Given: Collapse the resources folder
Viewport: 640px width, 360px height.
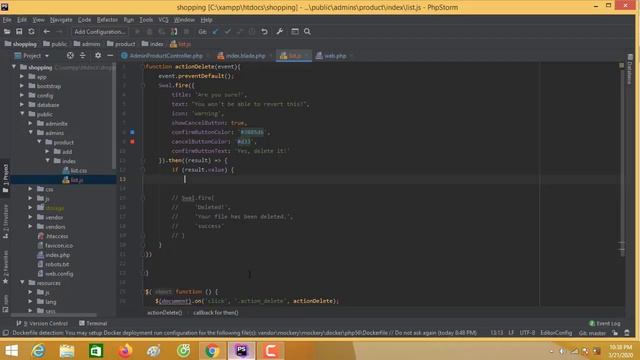Looking at the screenshot, I should tap(22, 282).
